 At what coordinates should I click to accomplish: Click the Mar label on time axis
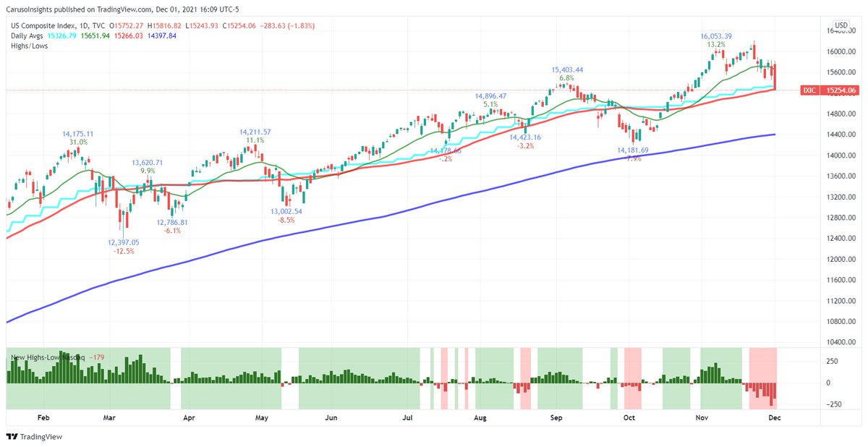110,418
